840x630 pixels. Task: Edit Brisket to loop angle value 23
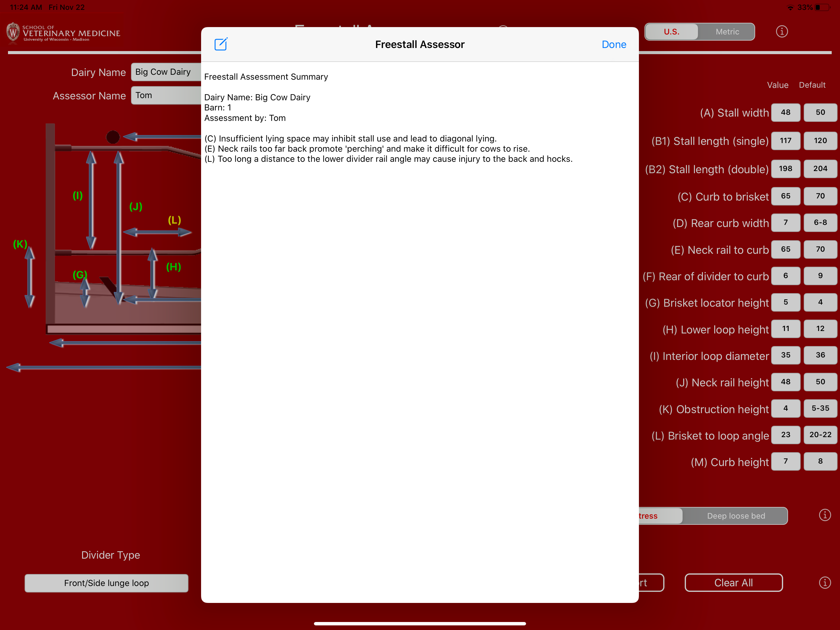click(x=785, y=435)
